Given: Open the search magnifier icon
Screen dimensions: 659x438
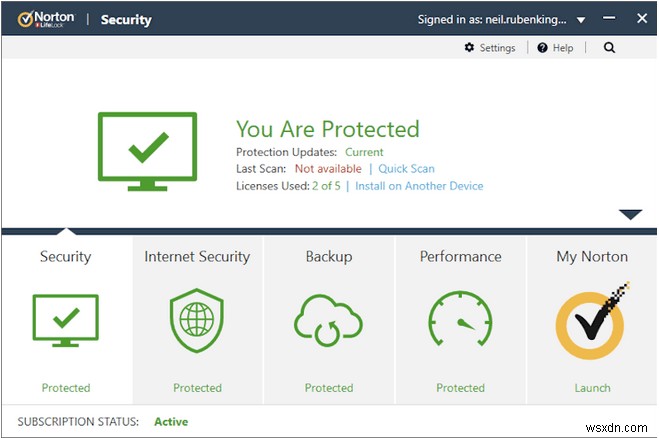Looking at the screenshot, I should coord(609,48).
